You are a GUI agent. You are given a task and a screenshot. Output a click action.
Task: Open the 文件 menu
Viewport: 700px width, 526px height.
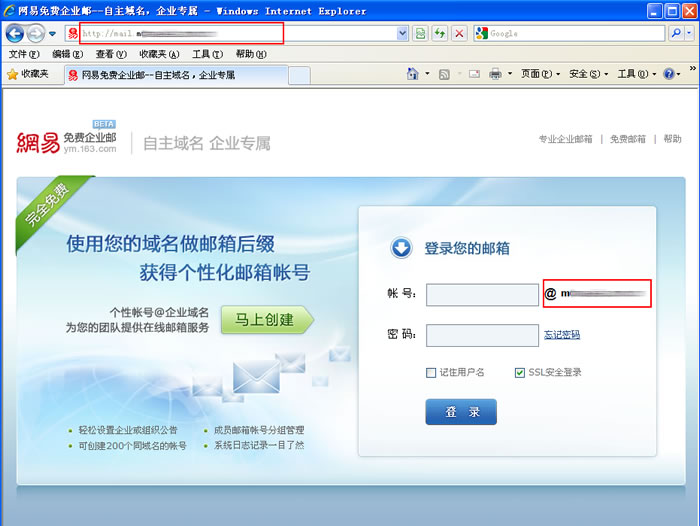(24, 54)
